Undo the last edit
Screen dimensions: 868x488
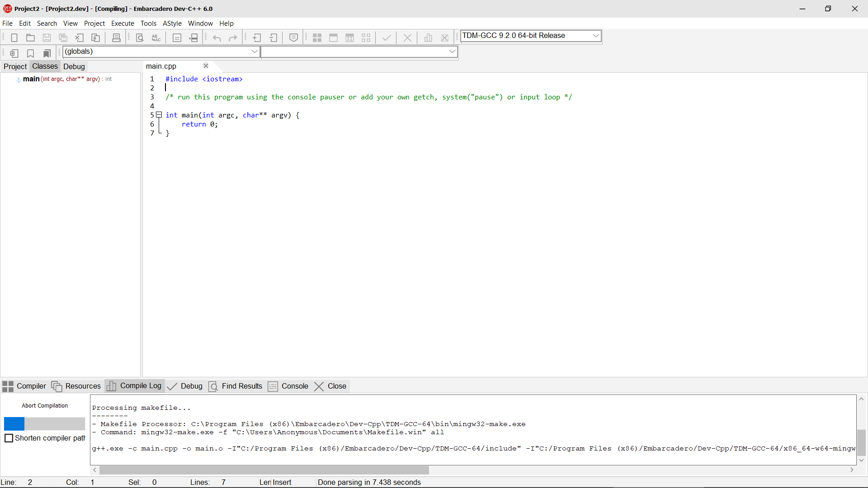point(217,38)
